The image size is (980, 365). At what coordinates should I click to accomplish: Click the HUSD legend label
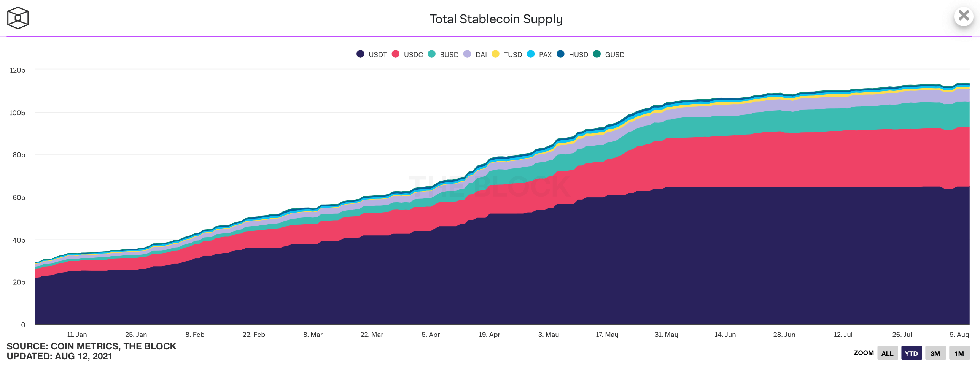pyautogui.click(x=578, y=55)
